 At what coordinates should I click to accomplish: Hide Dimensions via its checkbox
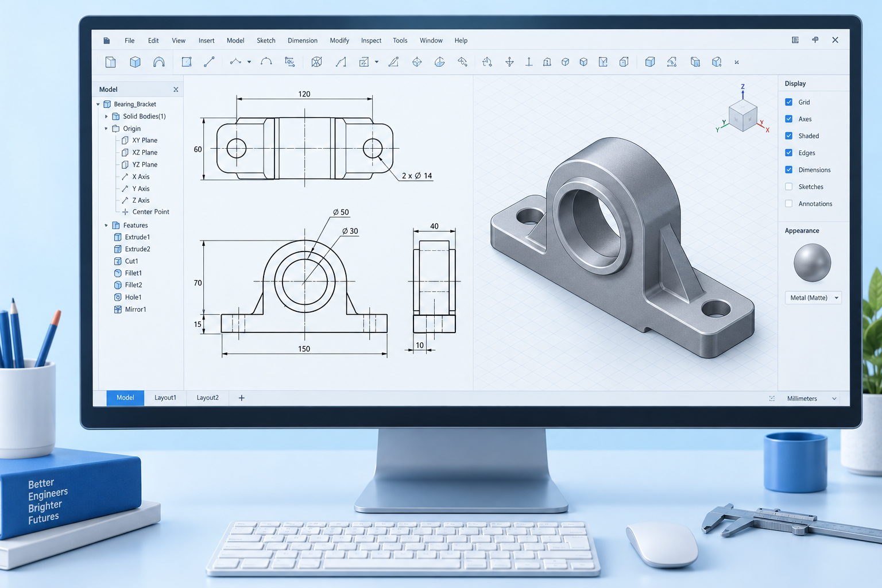tap(789, 170)
